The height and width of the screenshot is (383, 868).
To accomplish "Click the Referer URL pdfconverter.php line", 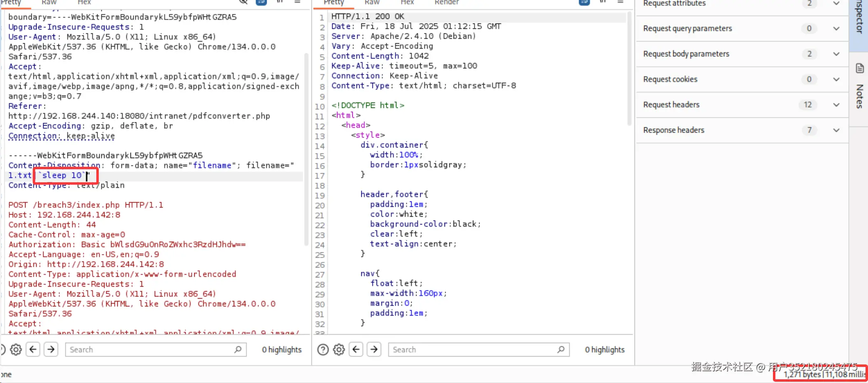I will pos(139,116).
